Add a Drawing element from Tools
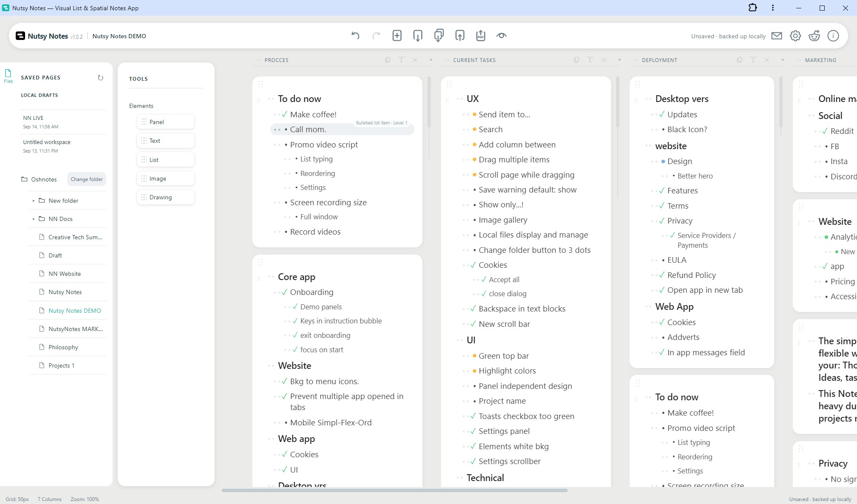 point(166,197)
